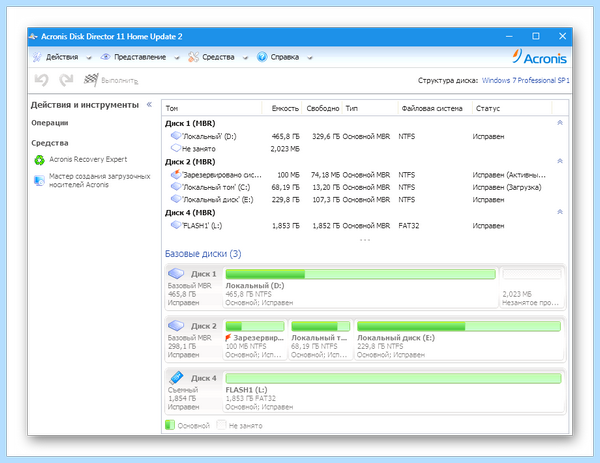Click the Не занято legend swatch
600x463 pixels.
click(221, 425)
